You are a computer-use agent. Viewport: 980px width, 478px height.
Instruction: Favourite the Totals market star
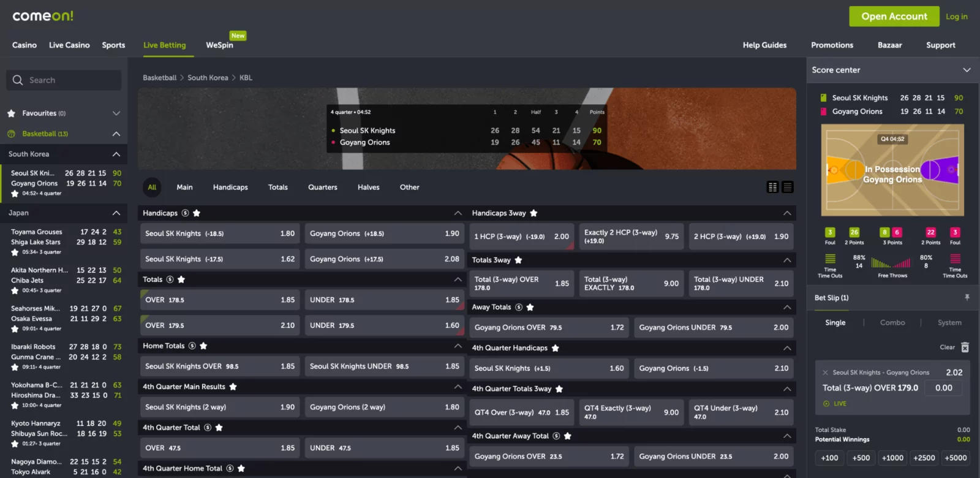[181, 279]
